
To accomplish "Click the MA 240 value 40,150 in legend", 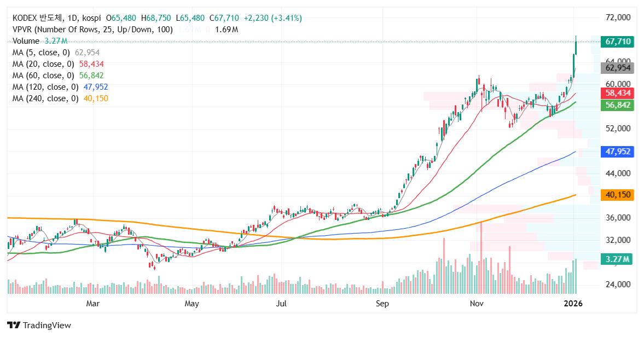I will (x=96, y=98).
